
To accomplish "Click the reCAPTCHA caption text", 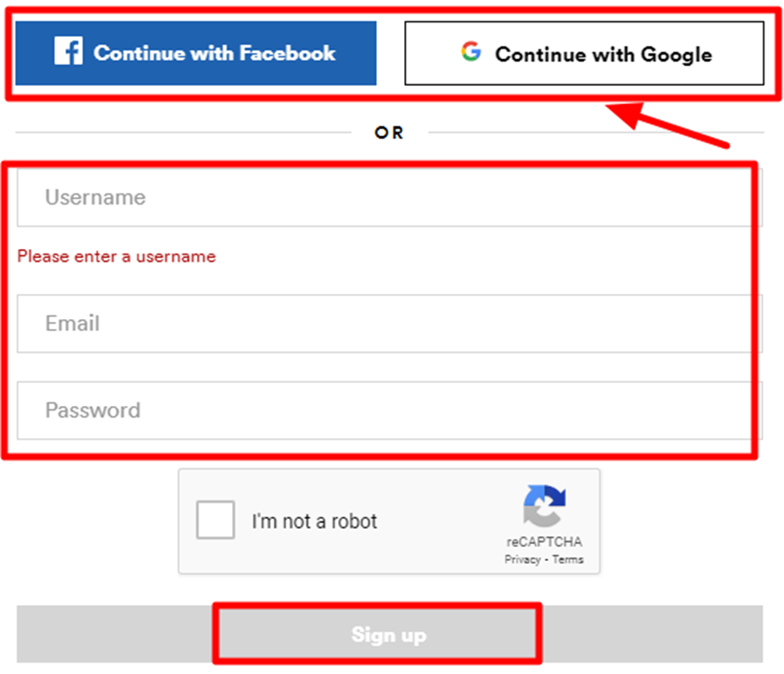I will pos(544,542).
